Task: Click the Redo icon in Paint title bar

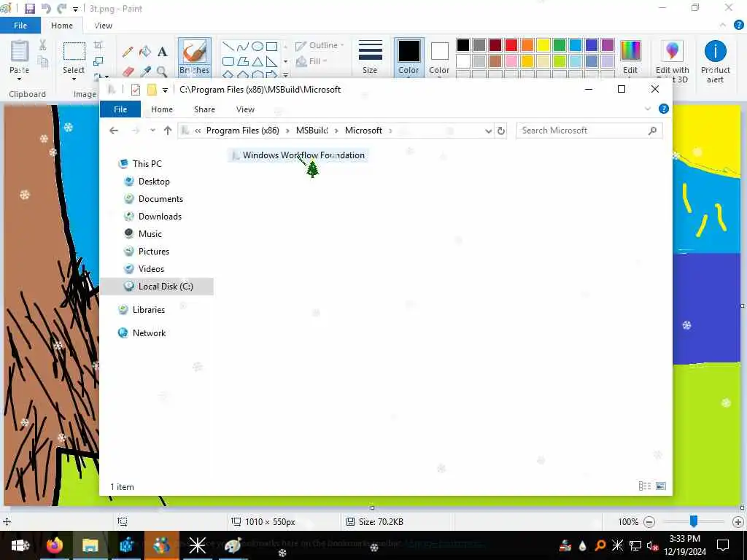Action: pos(61,9)
